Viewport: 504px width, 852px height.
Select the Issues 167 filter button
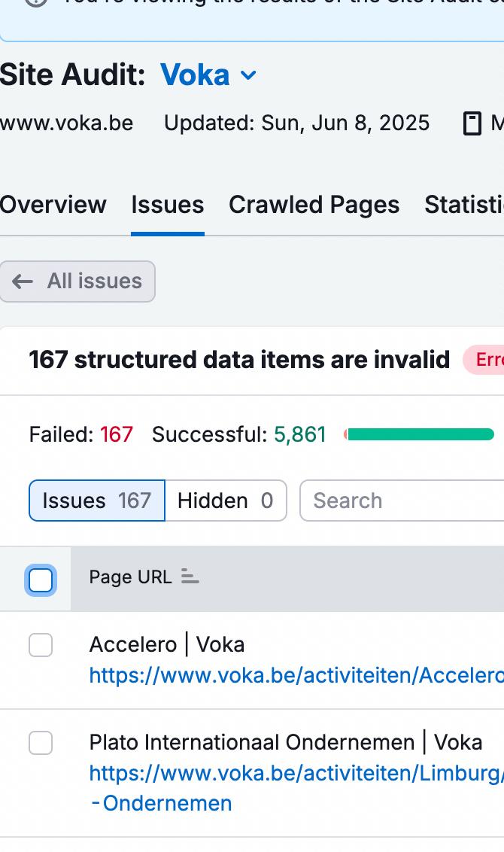[96, 501]
